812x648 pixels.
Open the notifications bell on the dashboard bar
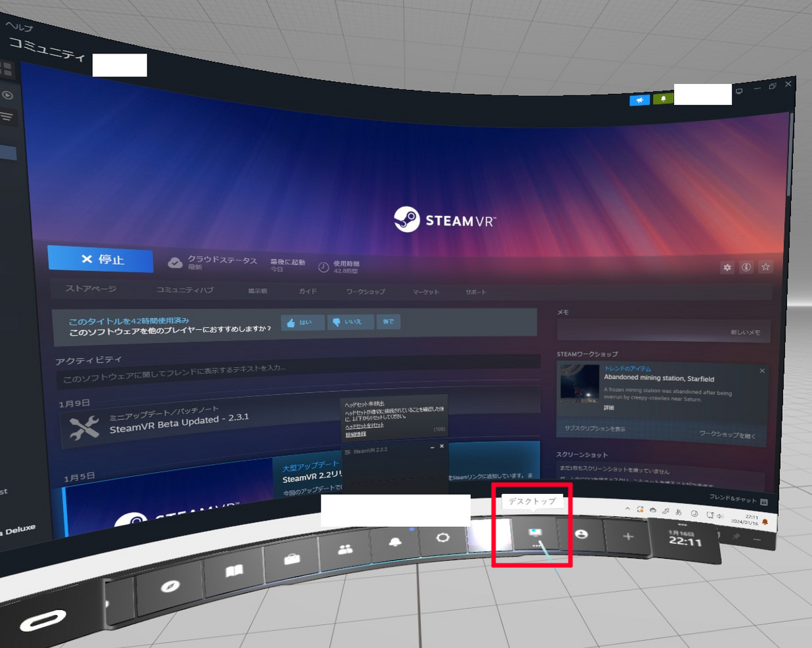394,542
